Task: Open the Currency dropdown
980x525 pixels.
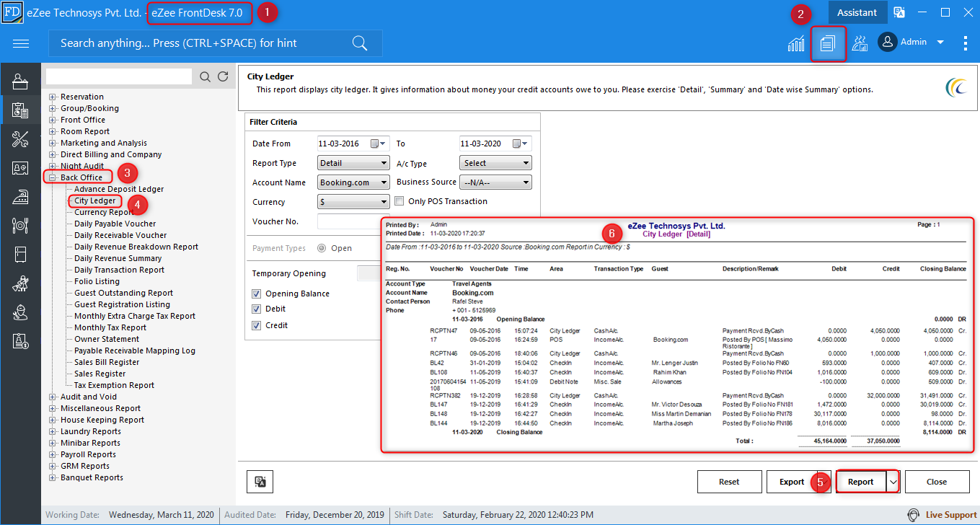Action: point(353,202)
